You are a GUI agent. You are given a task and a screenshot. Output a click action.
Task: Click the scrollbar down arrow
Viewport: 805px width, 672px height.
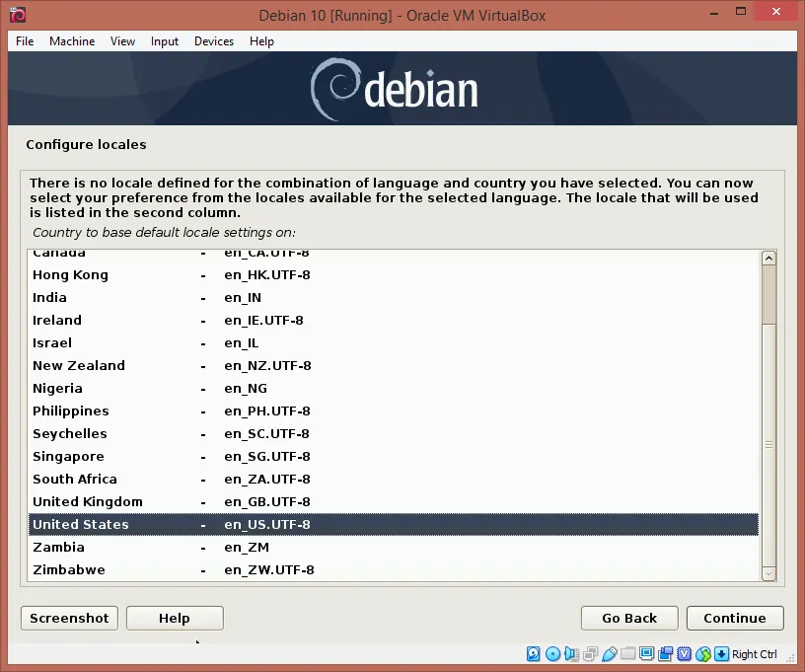pos(768,574)
